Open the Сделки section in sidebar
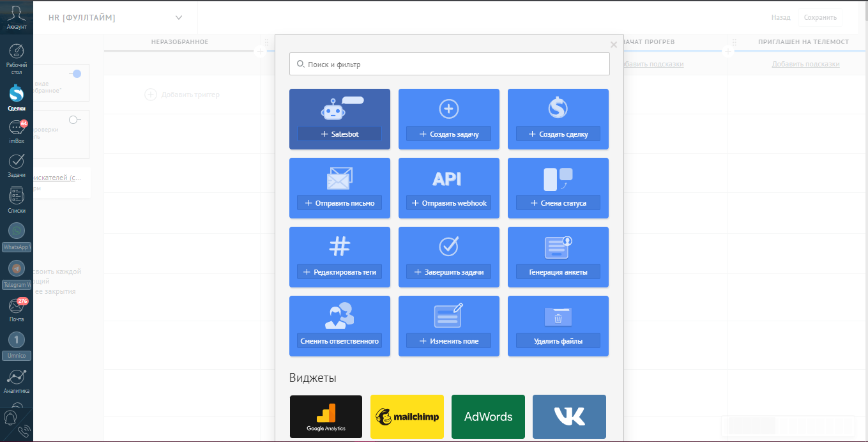868x442 pixels. [x=17, y=98]
